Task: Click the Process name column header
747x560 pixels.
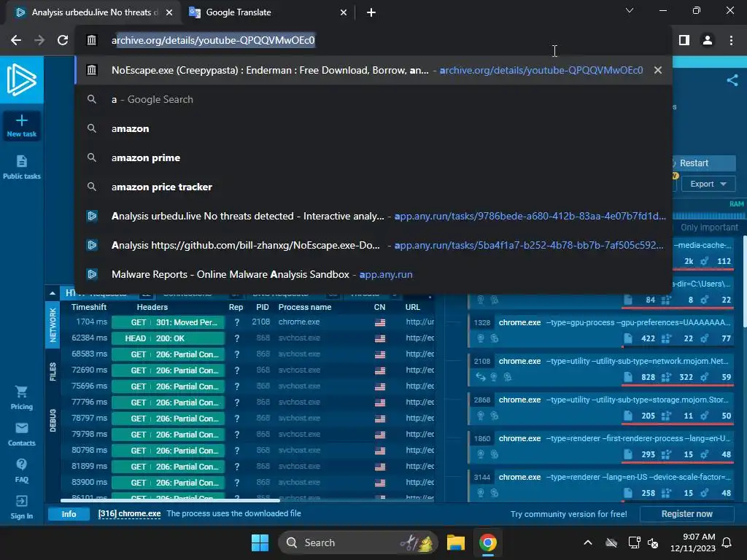Action: point(305,307)
